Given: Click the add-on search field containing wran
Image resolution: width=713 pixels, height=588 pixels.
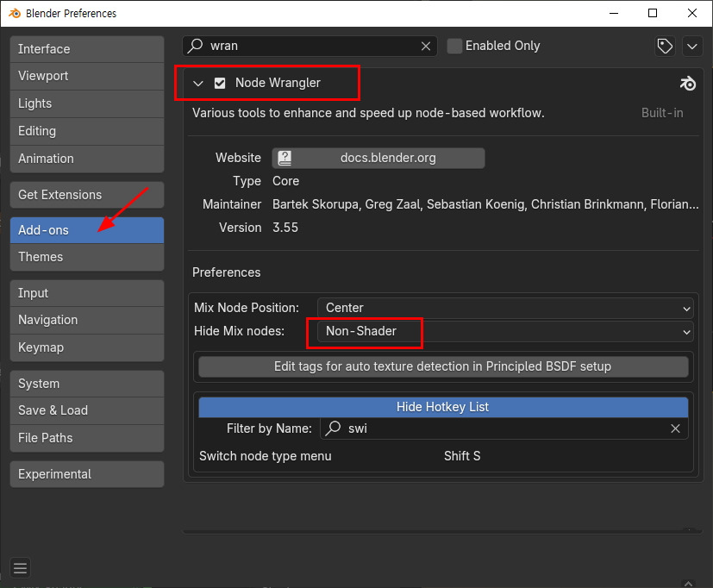Looking at the screenshot, I should (x=310, y=46).
